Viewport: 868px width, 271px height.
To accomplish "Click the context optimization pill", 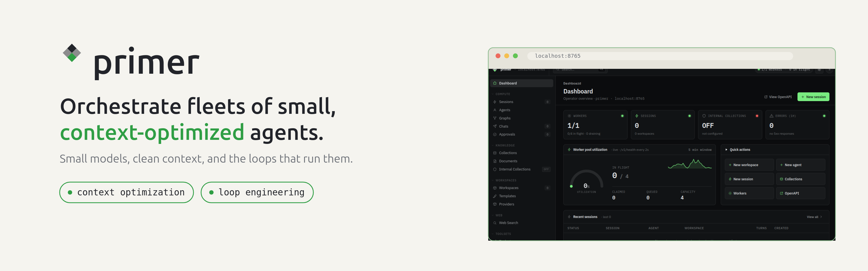I will (126, 192).
